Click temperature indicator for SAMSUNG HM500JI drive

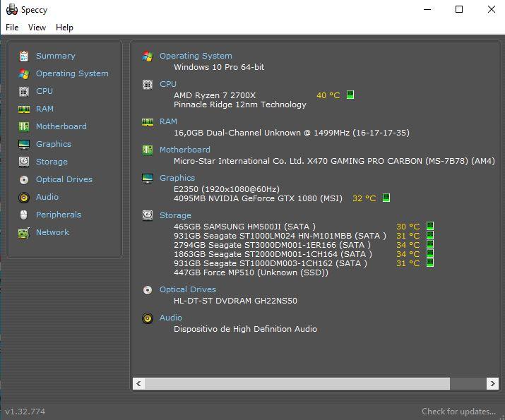coord(430,226)
